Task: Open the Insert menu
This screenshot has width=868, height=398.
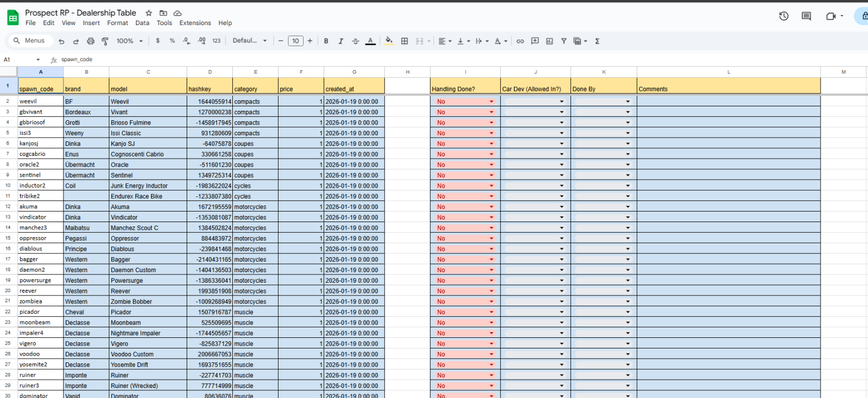Action: click(x=91, y=23)
